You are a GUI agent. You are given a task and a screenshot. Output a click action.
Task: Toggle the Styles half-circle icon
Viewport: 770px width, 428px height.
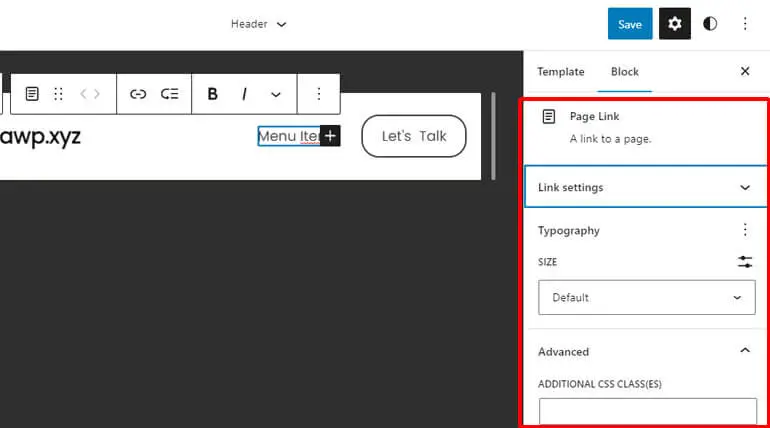tap(710, 24)
